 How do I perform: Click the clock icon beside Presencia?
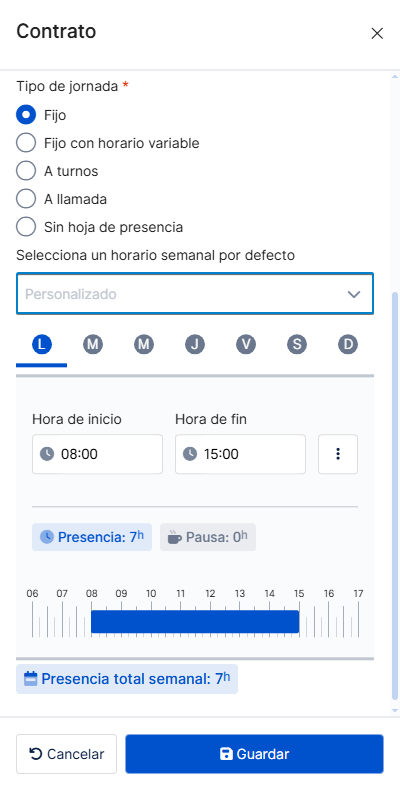46,537
